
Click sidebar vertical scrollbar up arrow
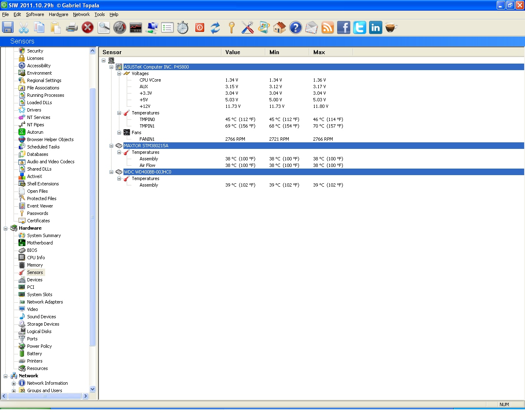(x=92, y=51)
